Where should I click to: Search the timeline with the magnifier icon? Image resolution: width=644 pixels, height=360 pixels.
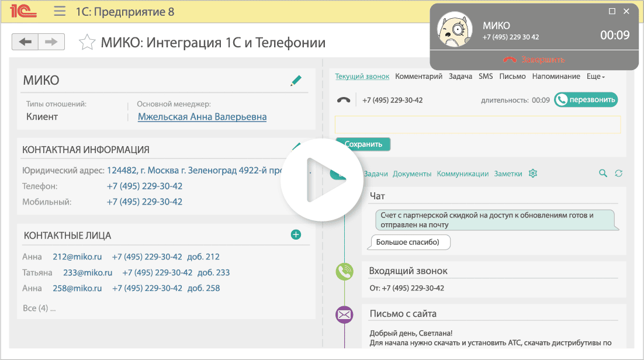click(603, 174)
